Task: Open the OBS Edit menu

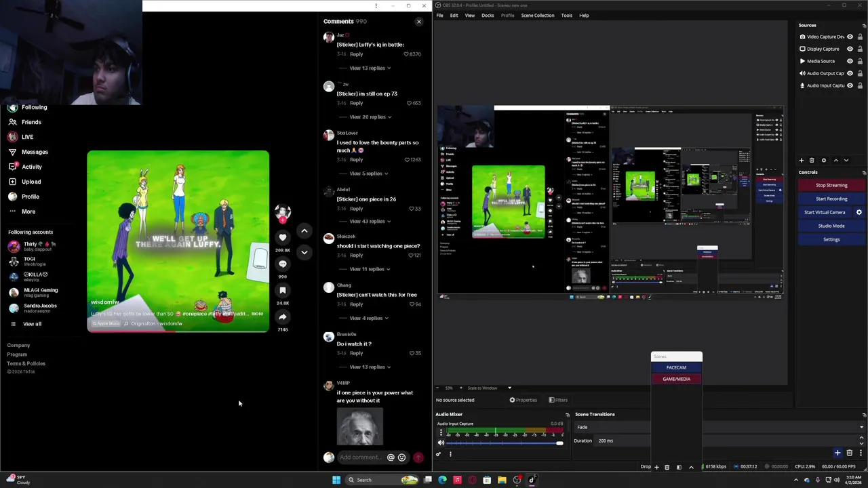Action: 454,16
